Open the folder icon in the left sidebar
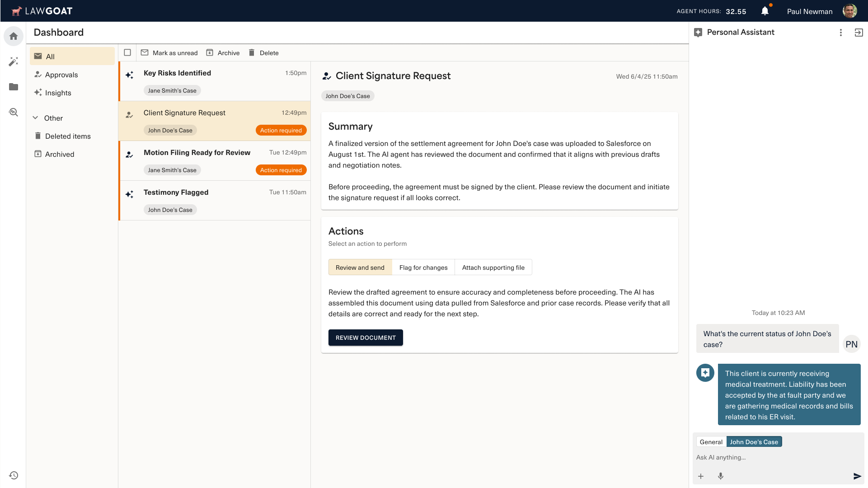This screenshot has height=488, width=868. 13,87
